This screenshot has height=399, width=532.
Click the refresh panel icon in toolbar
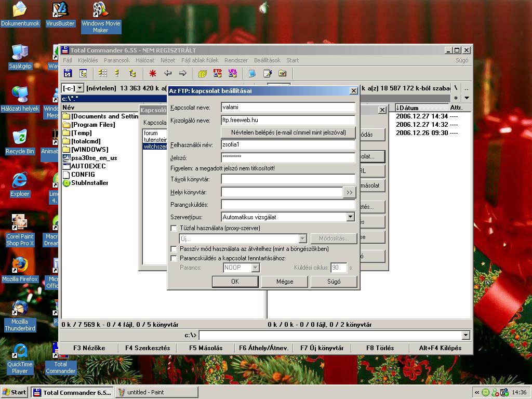tap(68, 73)
